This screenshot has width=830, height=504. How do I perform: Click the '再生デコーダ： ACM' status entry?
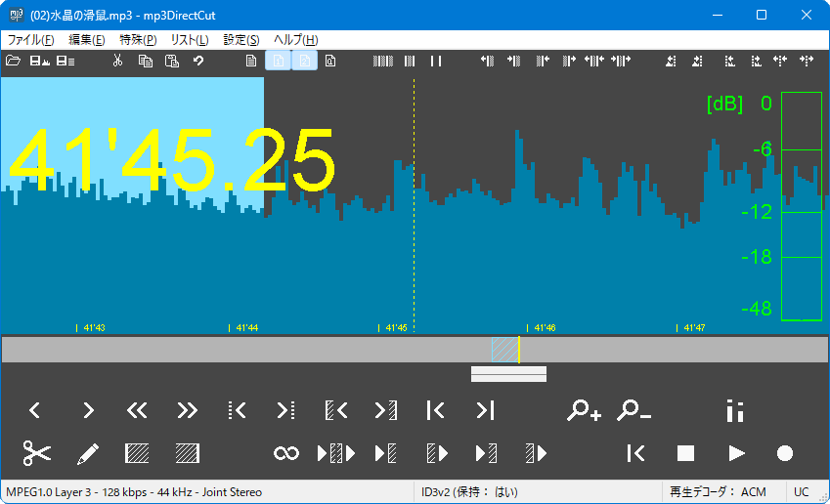pyautogui.click(x=718, y=492)
